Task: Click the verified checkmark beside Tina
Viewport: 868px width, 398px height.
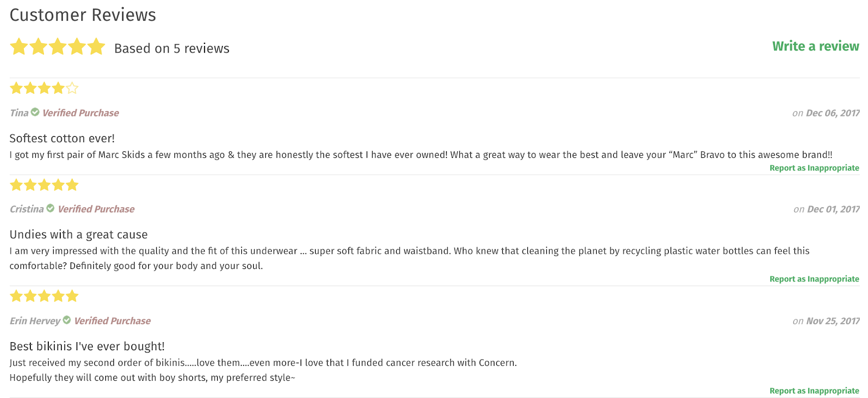Action: [x=35, y=112]
